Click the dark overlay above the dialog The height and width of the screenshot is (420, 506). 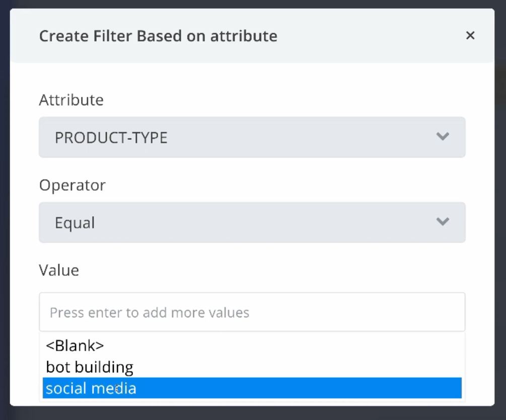pos(252,4)
